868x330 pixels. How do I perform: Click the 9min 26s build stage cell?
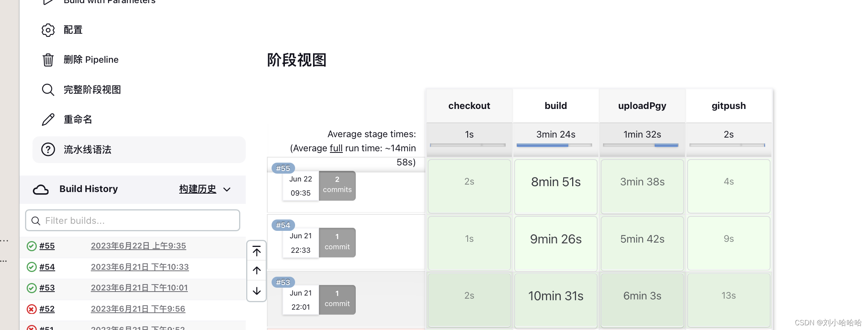click(x=556, y=244)
